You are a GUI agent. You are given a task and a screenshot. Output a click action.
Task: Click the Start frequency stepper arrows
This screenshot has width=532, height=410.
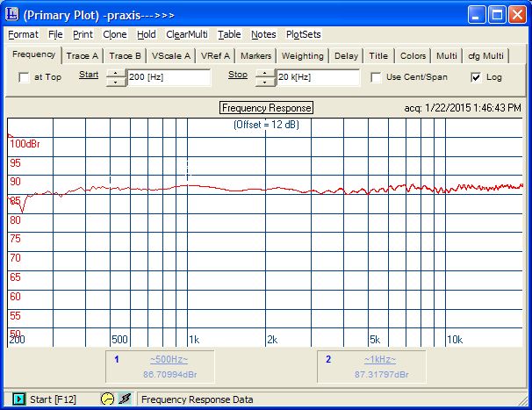click(x=116, y=78)
